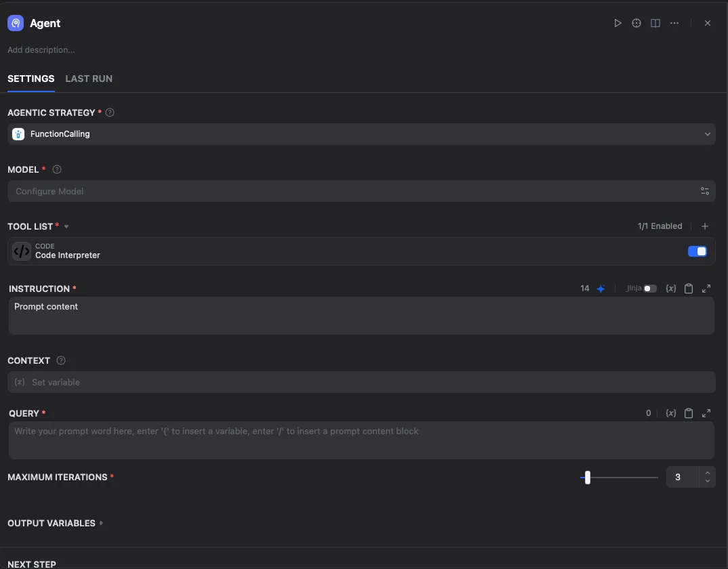728x569 pixels.
Task: Add a new tool to the Tool List
Action: pos(704,226)
